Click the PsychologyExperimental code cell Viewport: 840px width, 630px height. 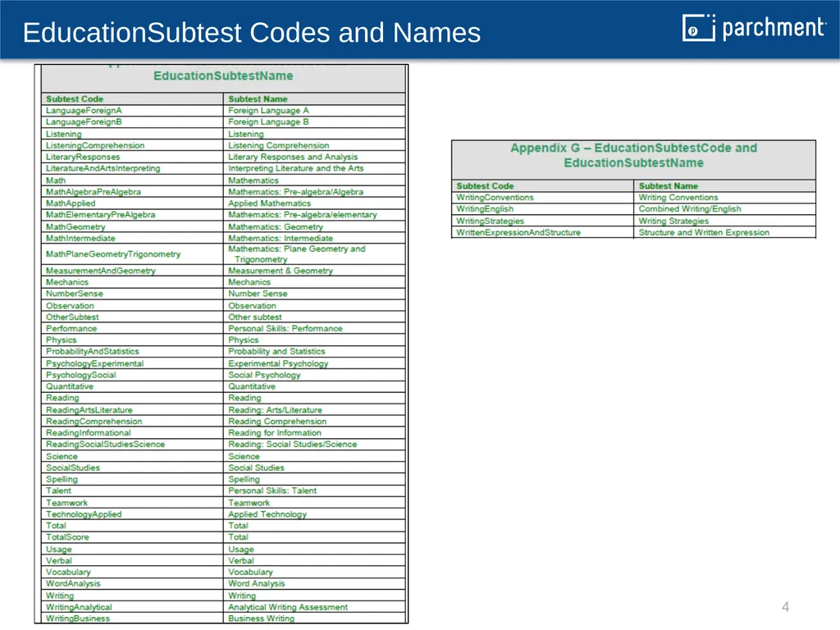coord(132,363)
